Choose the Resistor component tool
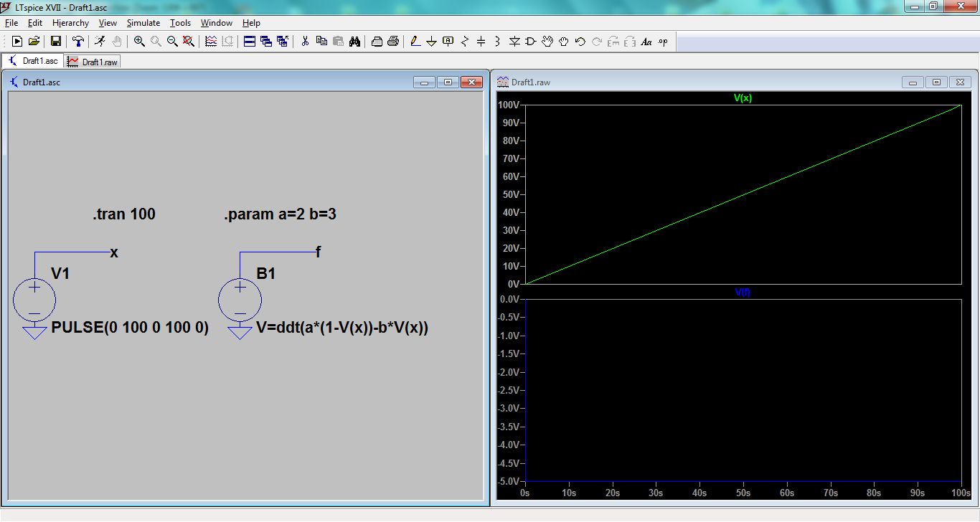980x522 pixels. [x=465, y=42]
